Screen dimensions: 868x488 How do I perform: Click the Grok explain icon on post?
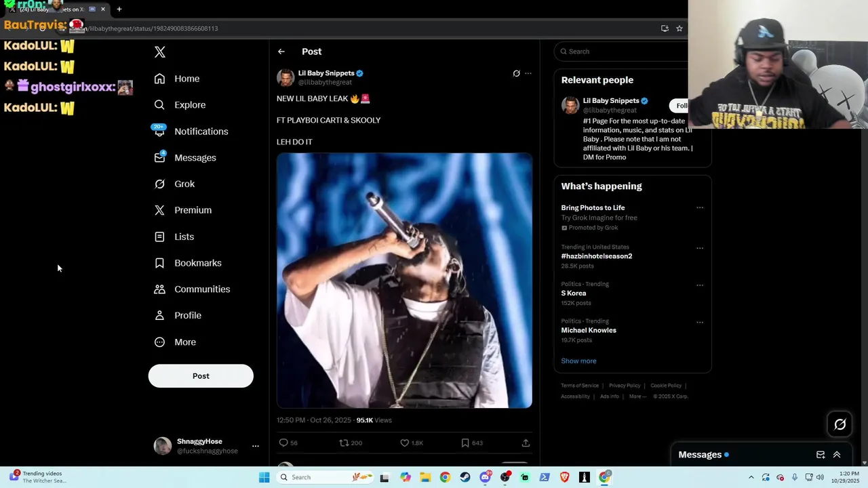coord(516,73)
